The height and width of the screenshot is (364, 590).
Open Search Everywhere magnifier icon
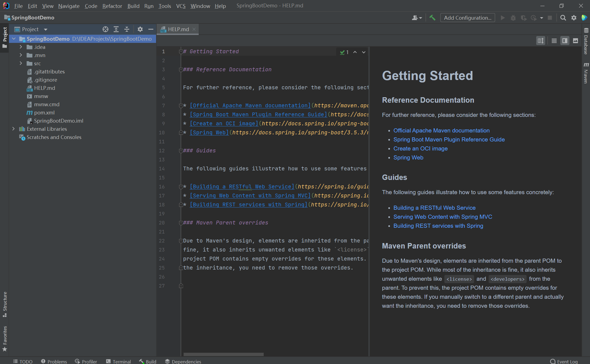point(563,18)
